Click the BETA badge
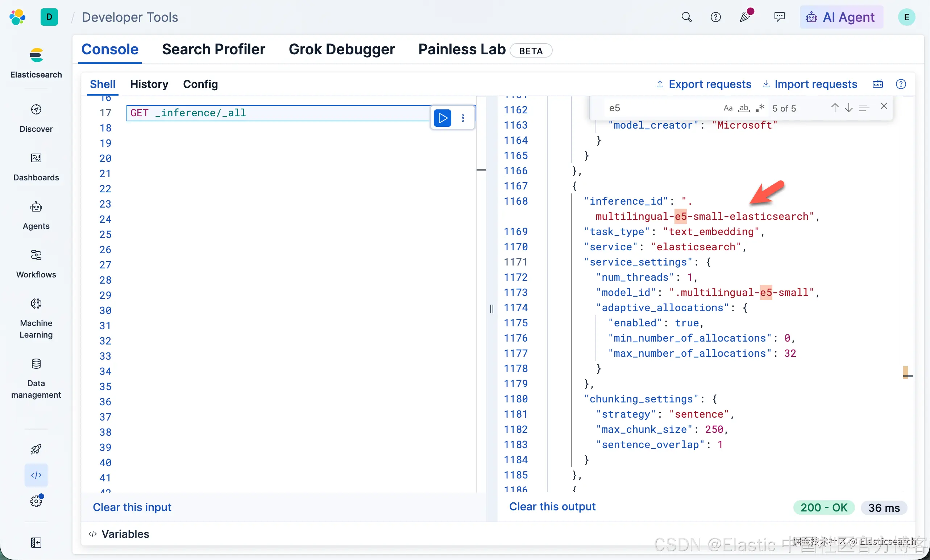This screenshot has width=930, height=560. (531, 51)
